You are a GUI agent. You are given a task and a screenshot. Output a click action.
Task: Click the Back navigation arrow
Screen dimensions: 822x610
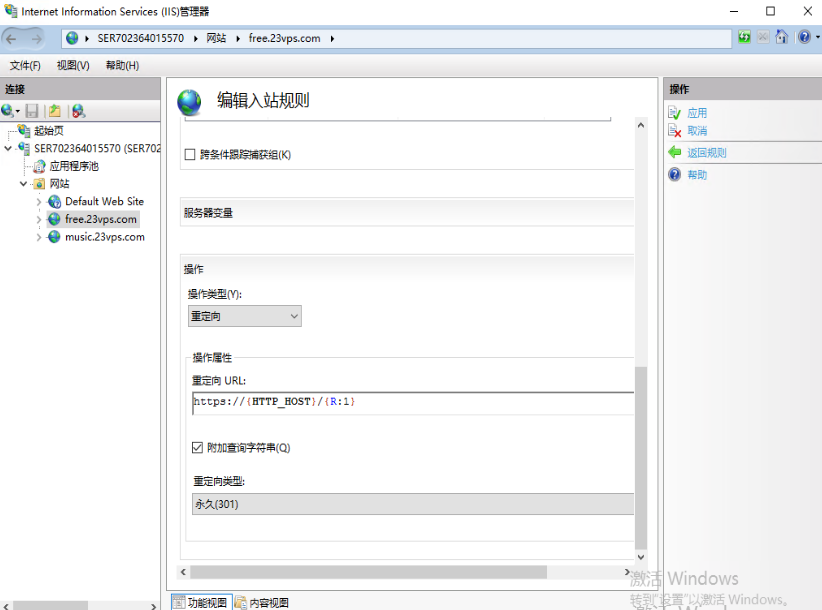[11, 38]
